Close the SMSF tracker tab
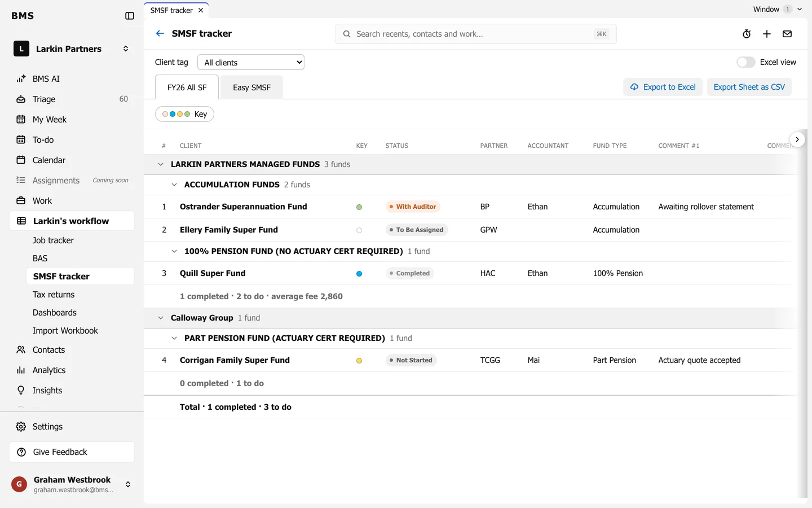The image size is (812, 508). pyautogui.click(x=201, y=10)
